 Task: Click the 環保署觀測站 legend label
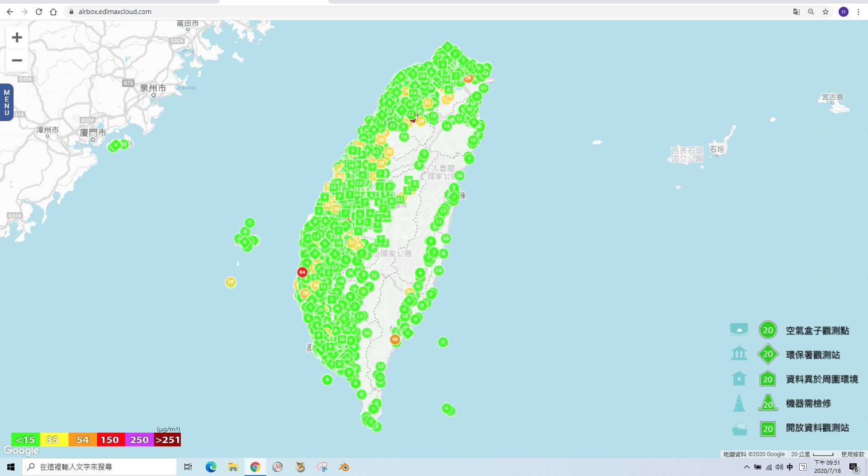pyautogui.click(x=813, y=355)
